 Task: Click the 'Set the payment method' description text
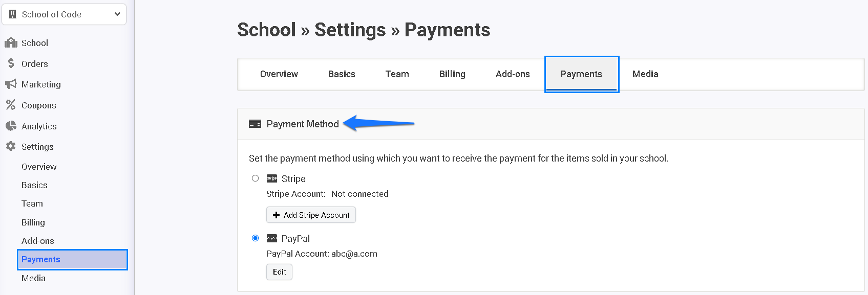pos(458,158)
